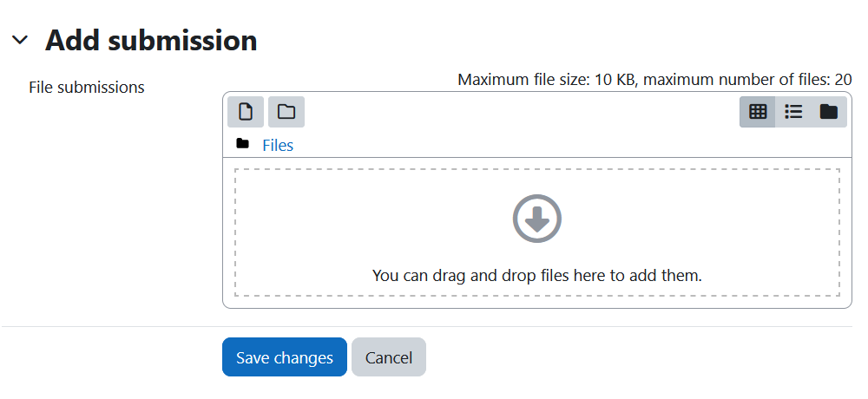Image resolution: width=868 pixels, height=399 pixels.
Task: Save changes to the submission
Action: 285,357
